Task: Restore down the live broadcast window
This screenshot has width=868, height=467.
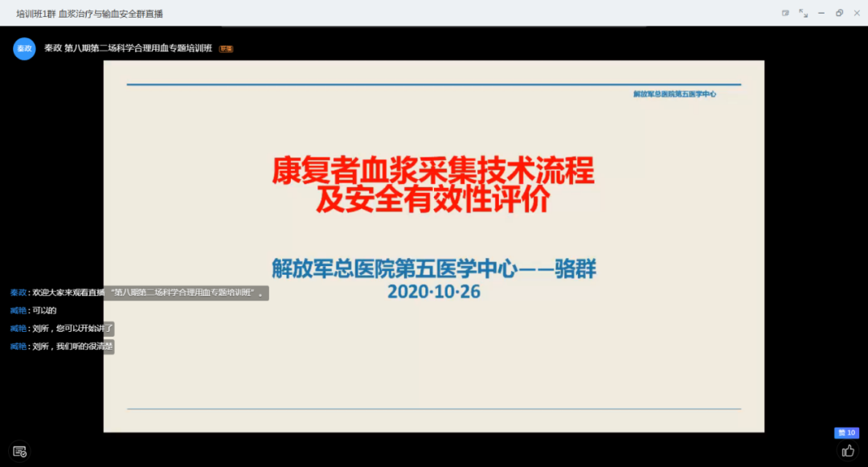Action: (839, 13)
